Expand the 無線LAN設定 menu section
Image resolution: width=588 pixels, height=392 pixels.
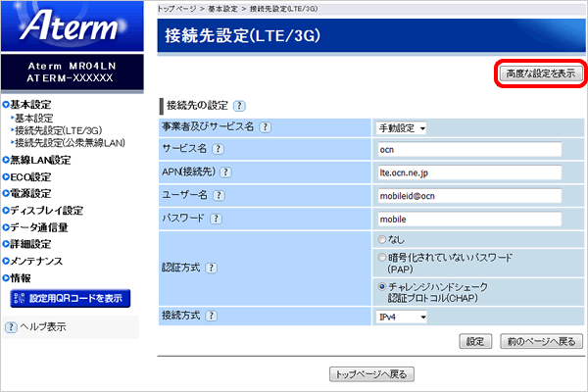tap(40, 160)
